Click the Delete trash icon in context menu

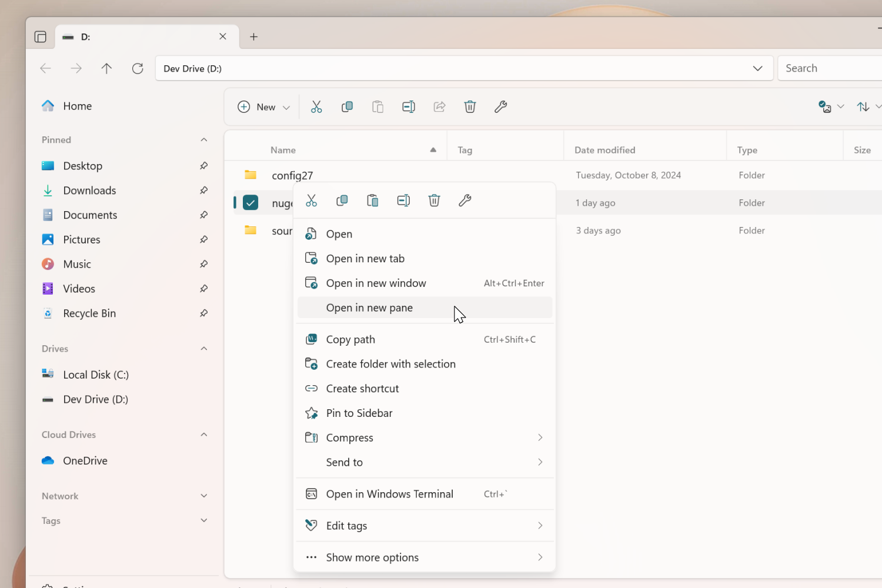434,201
